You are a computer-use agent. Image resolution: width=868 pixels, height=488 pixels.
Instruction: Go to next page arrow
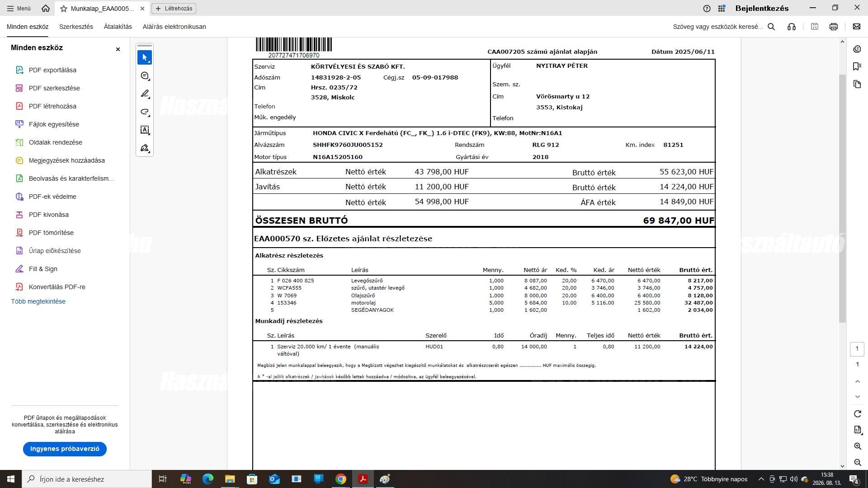click(857, 397)
